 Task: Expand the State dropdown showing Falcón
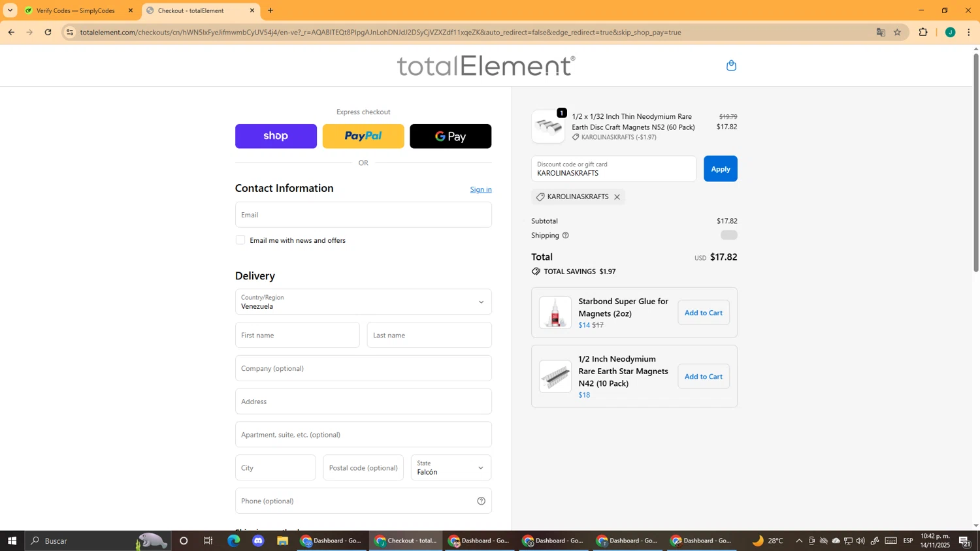451,468
